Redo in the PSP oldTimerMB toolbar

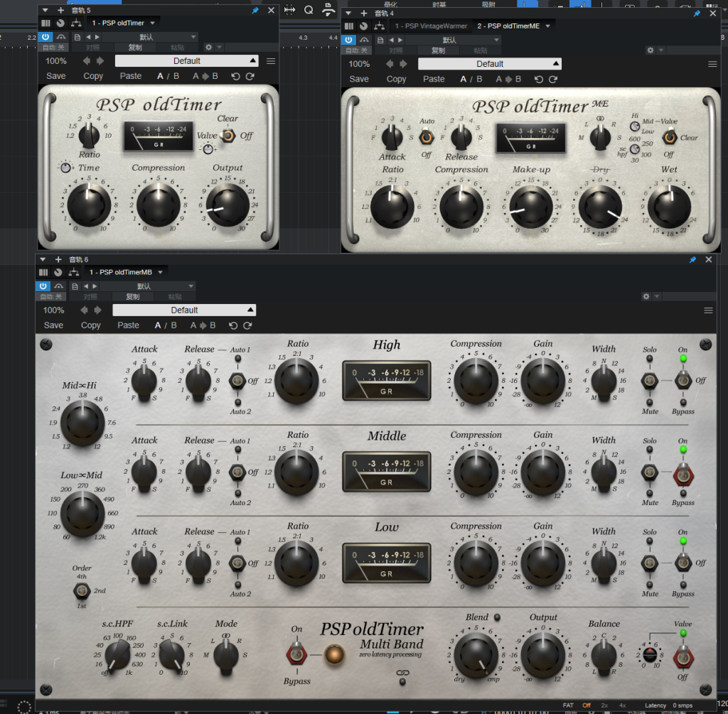[247, 325]
